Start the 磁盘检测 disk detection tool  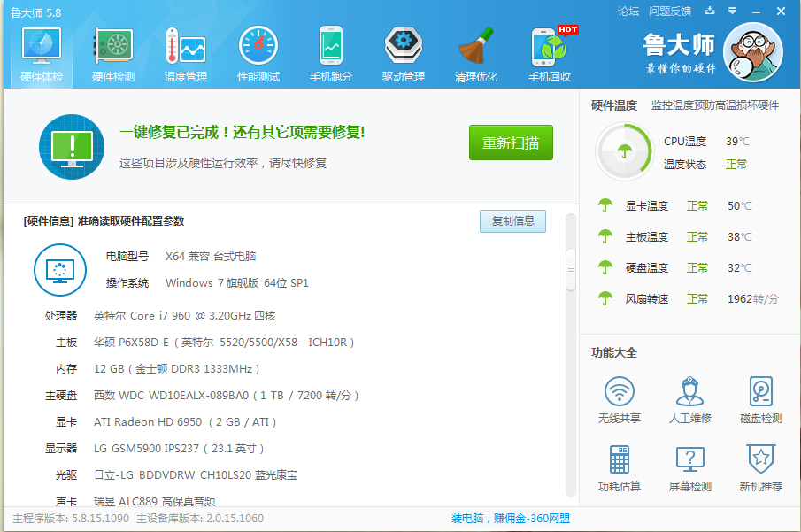coord(760,398)
